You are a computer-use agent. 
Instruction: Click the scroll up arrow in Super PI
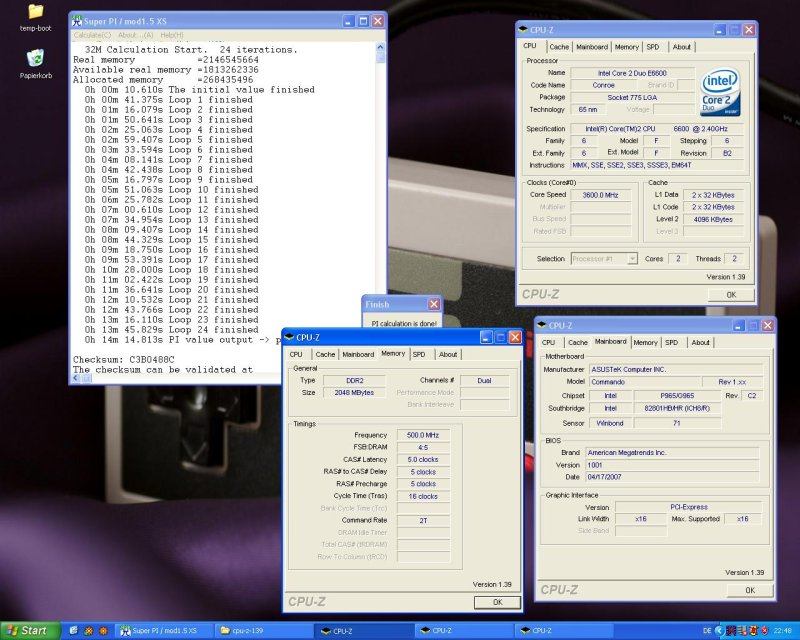point(380,47)
